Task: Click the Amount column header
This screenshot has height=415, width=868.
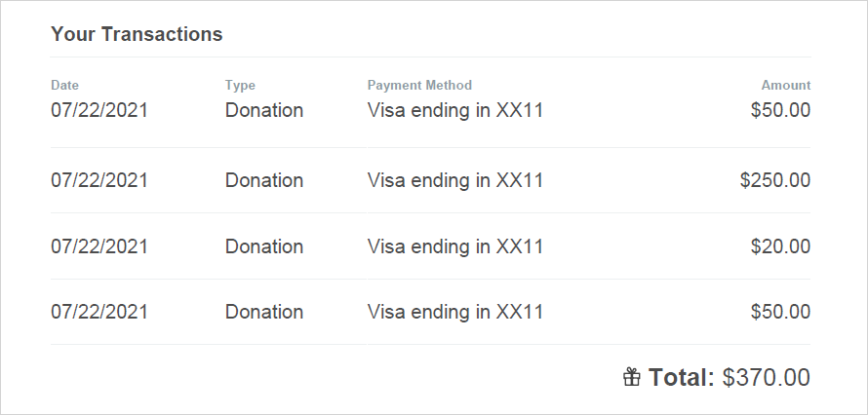Action: [x=785, y=85]
